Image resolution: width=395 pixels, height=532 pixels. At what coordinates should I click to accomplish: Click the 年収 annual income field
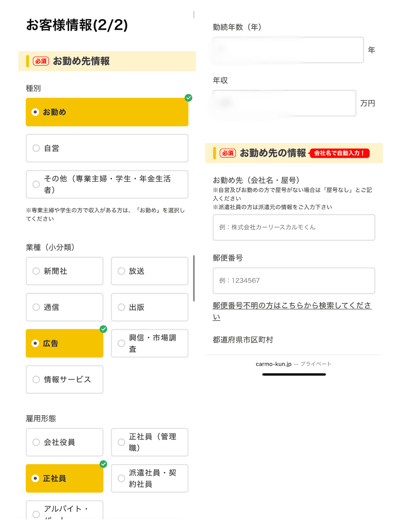pos(284,103)
